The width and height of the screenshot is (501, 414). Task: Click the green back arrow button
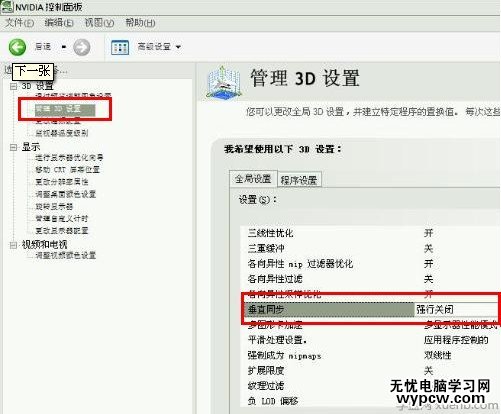pyautogui.click(x=17, y=47)
